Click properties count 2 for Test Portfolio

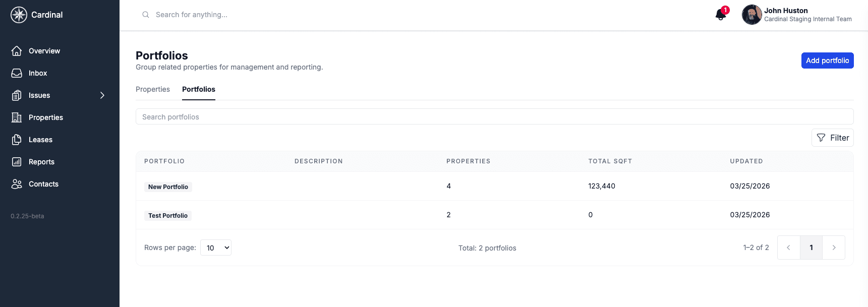tap(448, 215)
